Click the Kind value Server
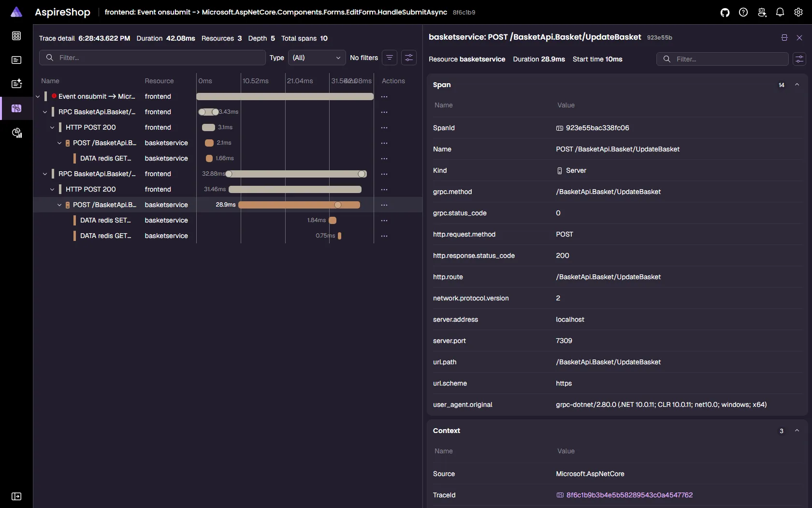 click(x=576, y=171)
